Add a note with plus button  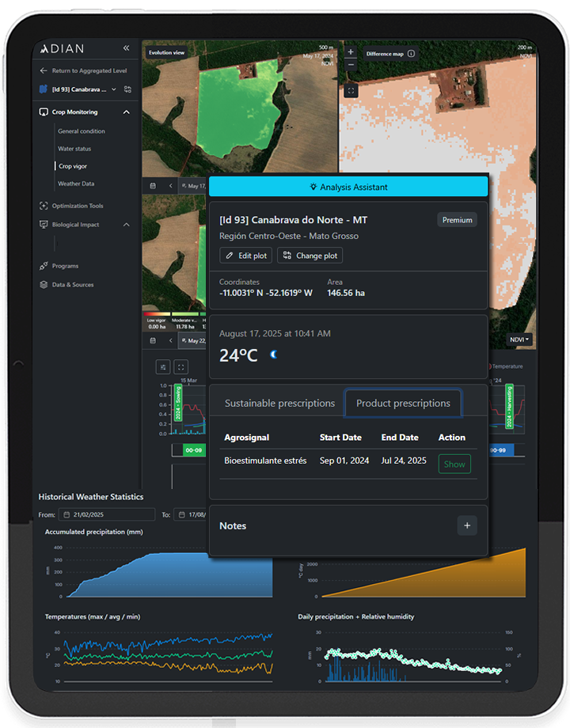(467, 525)
